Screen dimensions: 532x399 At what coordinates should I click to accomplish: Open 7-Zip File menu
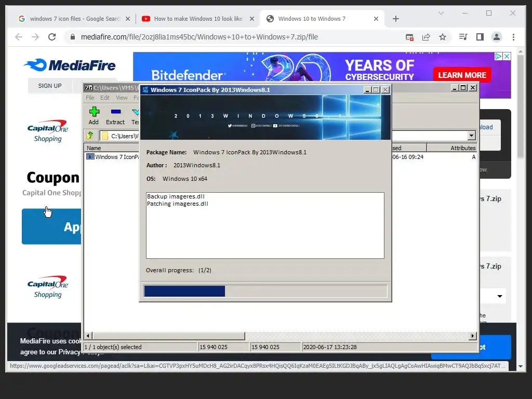click(x=90, y=98)
